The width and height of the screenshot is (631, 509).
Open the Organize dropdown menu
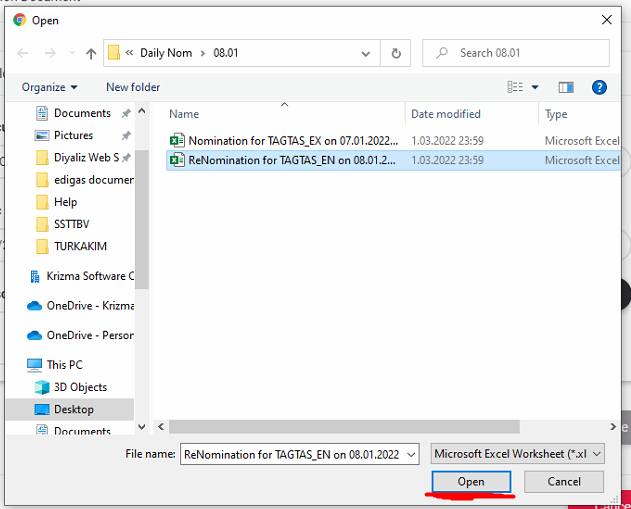click(49, 87)
